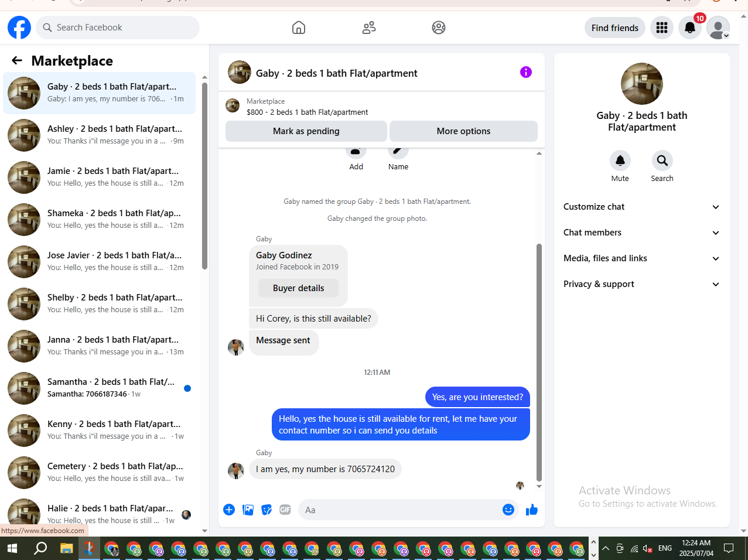This screenshot has height=560, width=748.
Task: Click the Facebook logo
Action: tap(19, 28)
